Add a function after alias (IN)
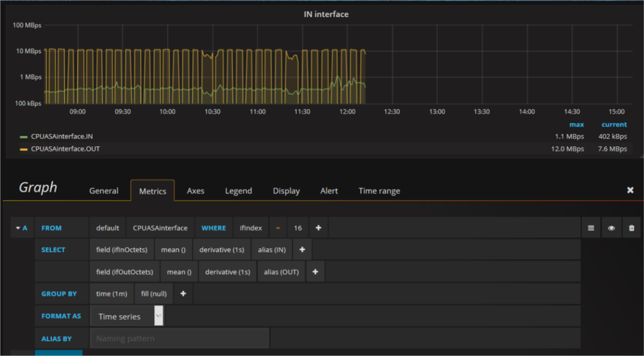Screen dimensions: 644x356 pos(302,249)
